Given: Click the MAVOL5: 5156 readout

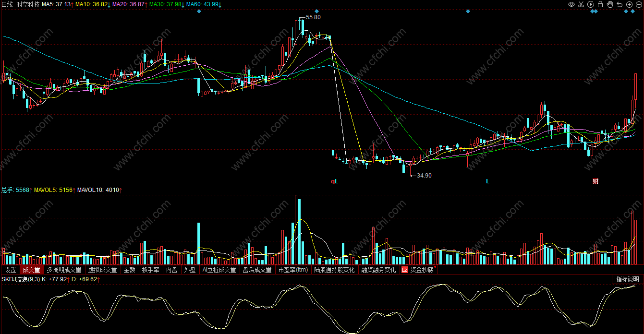Looking at the screenshot, I should click(x=54, y=190).
